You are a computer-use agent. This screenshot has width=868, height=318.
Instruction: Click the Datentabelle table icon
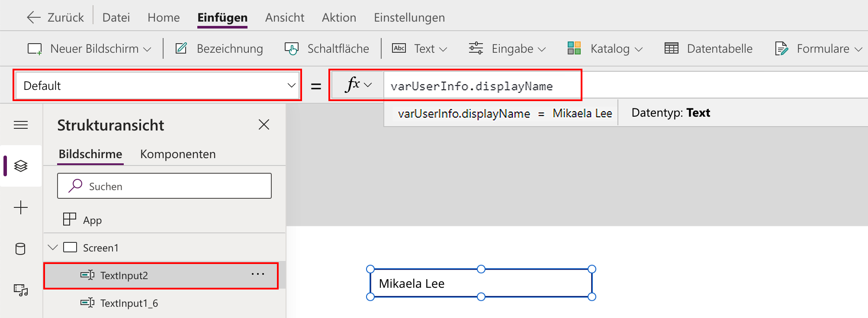click(672, 48)
